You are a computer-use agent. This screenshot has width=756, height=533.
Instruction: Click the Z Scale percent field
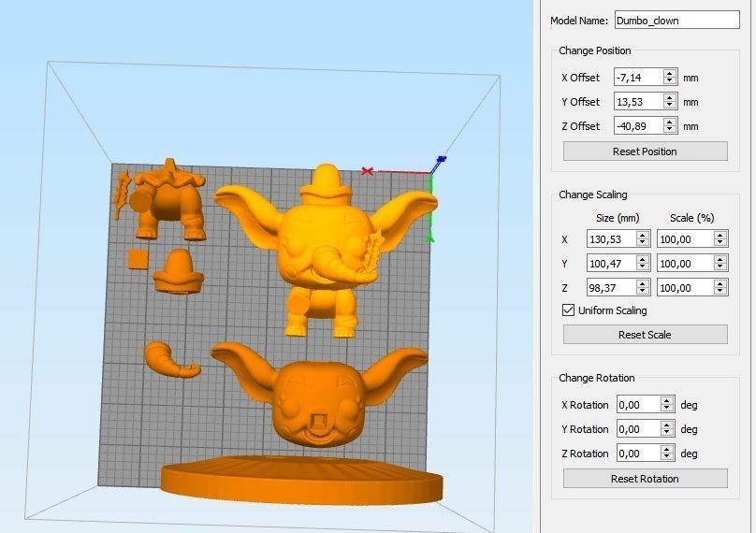(x=685, y=288)
